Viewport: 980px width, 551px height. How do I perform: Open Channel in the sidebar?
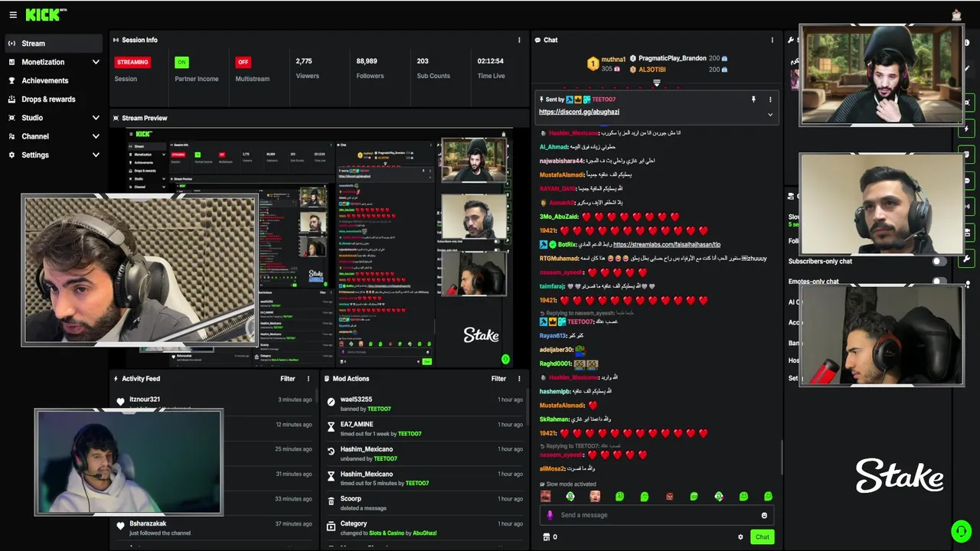[53, 136]
